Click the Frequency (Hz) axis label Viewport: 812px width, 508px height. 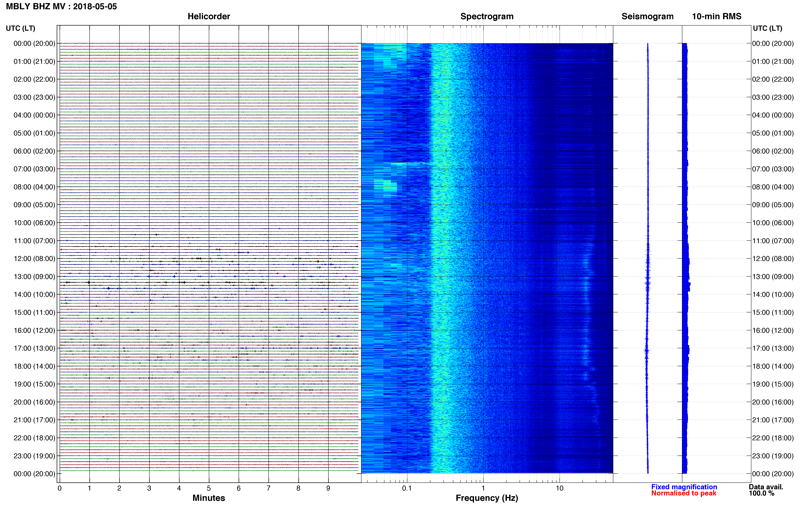click(487, 498)
